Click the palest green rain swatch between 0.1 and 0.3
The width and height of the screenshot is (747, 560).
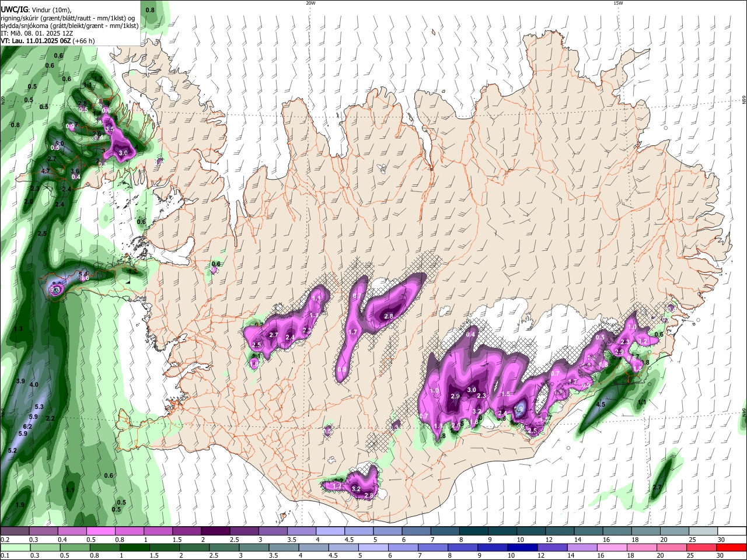tap(15, 547)
